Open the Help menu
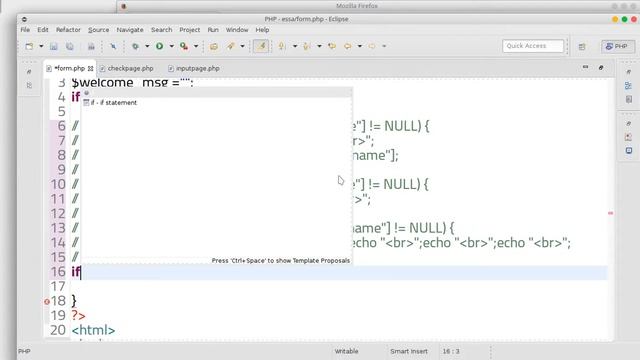The width and height of the screenshot is (640, 360). click(262, 30)
